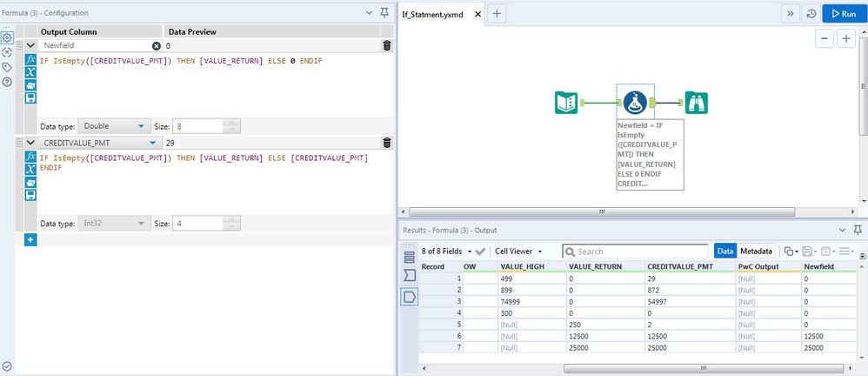This screenshot has height=376, width=868.
Task: Clear the Newfield output column name
Action: [157, 45]
